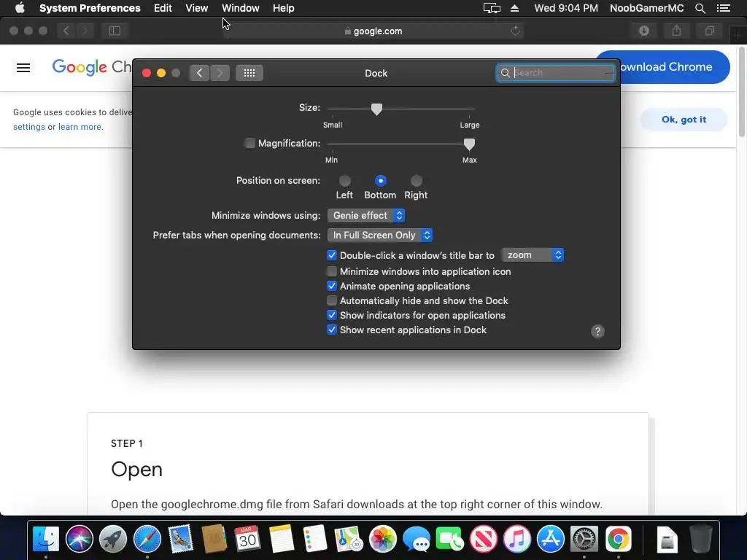Open the disk image file icon in Dock
Image resolution: width=747 pixels, height=560 pixels.
[667, 539]
